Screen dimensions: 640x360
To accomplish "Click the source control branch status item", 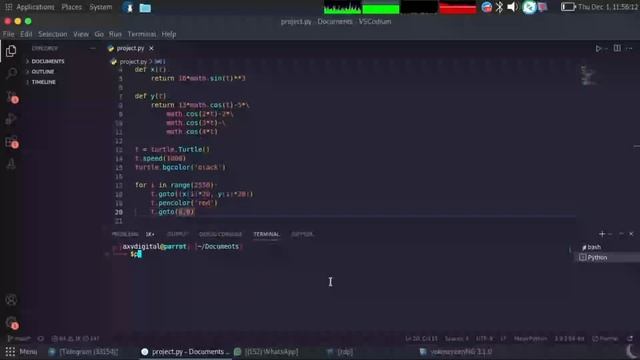I will (x=19, y=339).
